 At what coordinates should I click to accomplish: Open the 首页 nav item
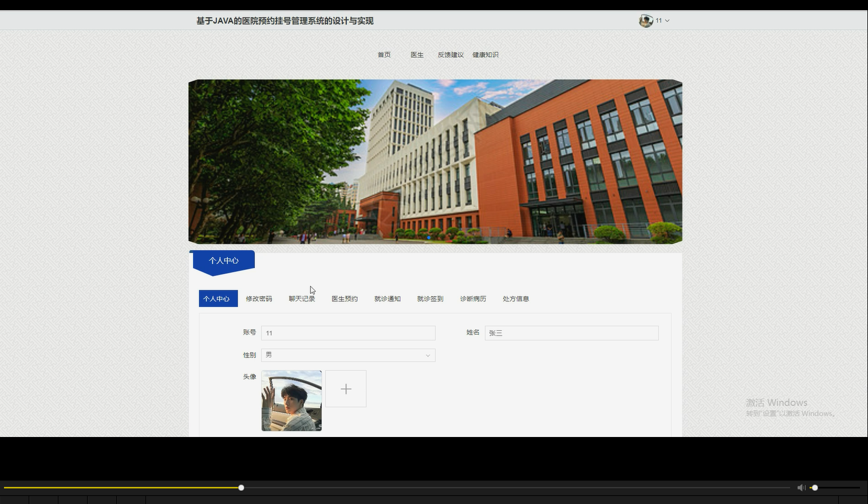(384, 55)
